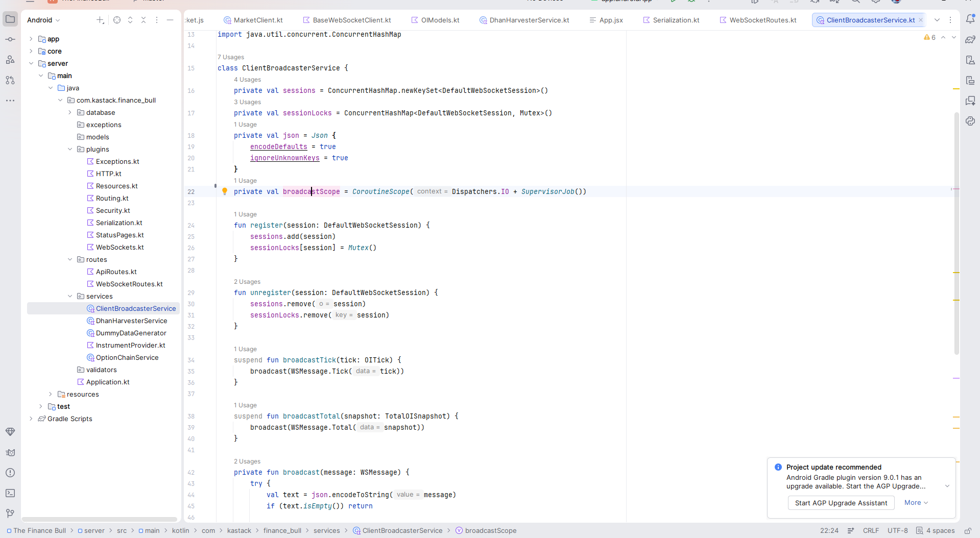Click the Select Opened File target icon
This screenshot has height=538, width=980.
coord(117,20)
